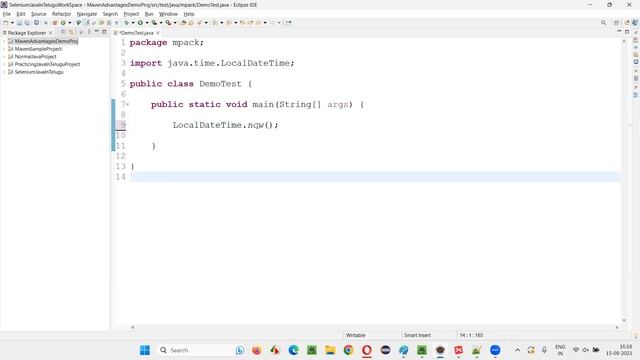Open the Run menu
Image resolution: width=640 pixels, height=360 pixels.
coord(149,14)
